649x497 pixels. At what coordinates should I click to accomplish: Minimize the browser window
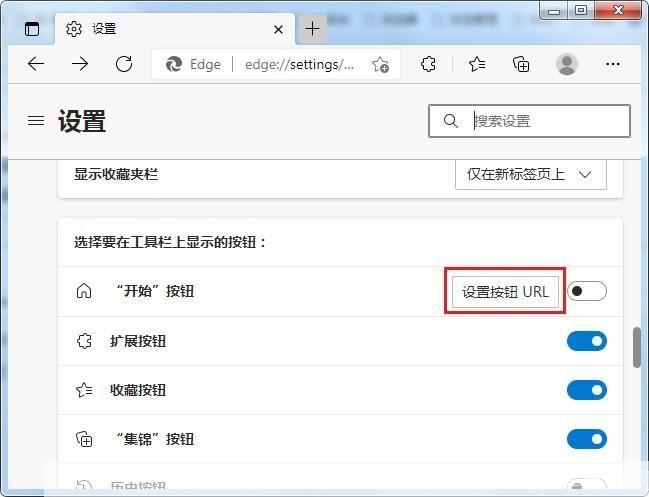(x=553, y=11)
